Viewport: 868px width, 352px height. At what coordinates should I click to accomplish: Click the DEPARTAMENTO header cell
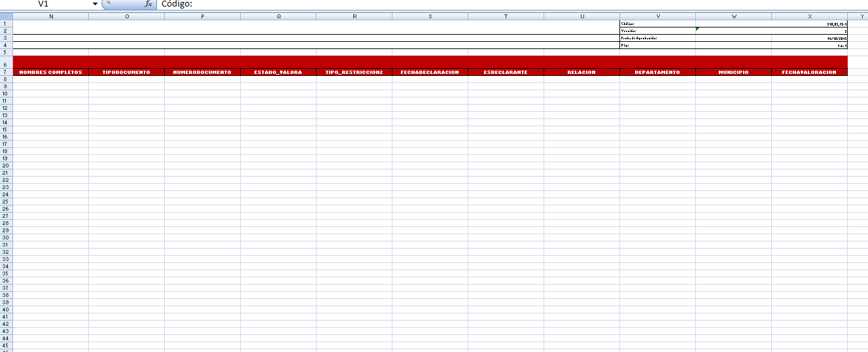click(x=657, y=72)
